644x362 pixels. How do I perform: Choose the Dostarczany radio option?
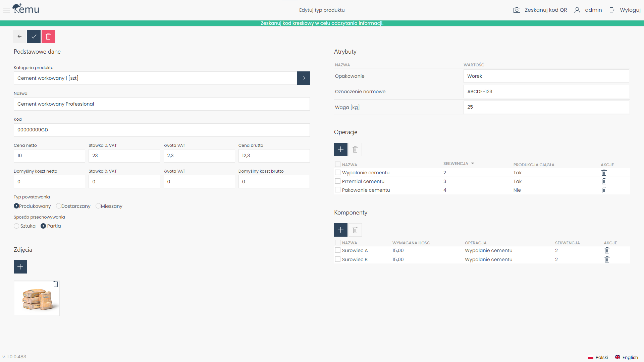tap(59, 206)
